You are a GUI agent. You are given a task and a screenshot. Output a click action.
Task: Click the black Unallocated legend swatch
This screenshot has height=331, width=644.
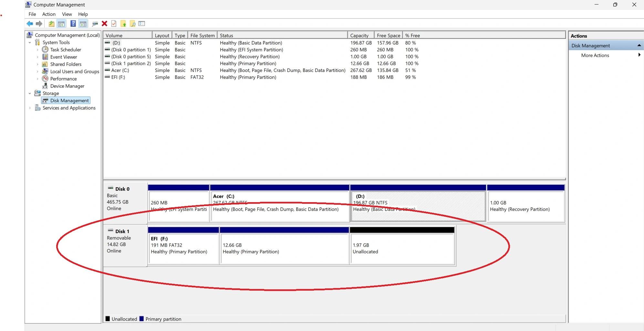pos(108,319)
